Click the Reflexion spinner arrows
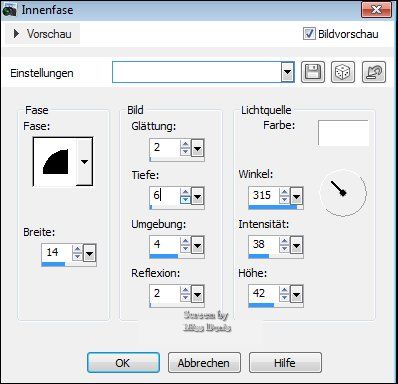The height and width of the screenshot is (384, 398). click(185, 294)
